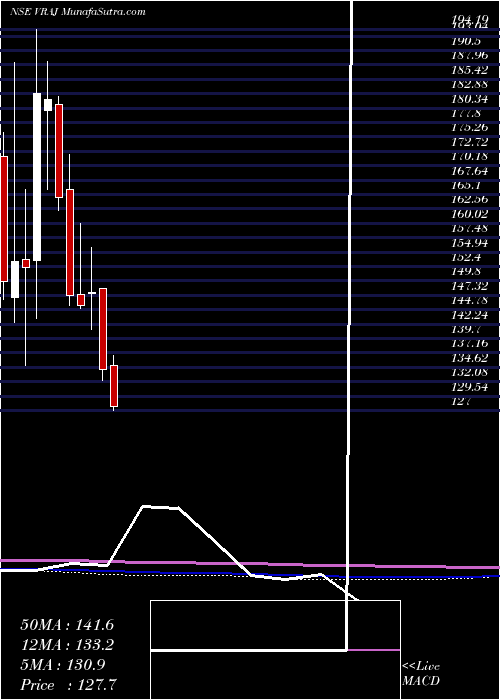Select the 152.4 price axis value
This screenshot has height=700, width=500.
point(466,257)
